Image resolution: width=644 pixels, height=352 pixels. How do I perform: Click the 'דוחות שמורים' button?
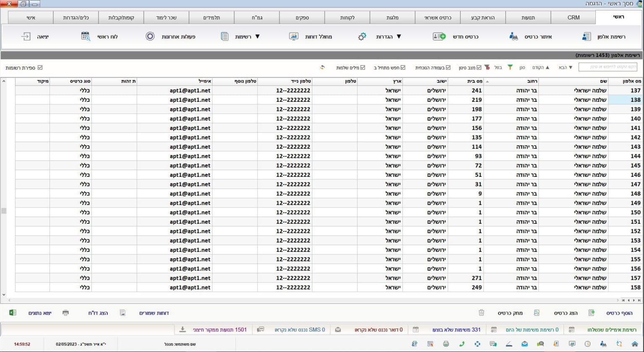pos(154,313)
